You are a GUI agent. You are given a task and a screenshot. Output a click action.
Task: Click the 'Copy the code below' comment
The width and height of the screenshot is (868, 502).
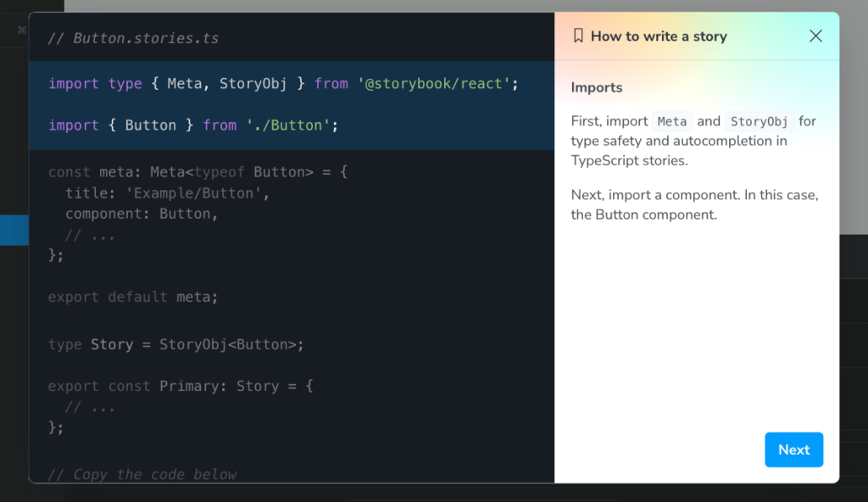pyautogui.click(x=142, y=474)
